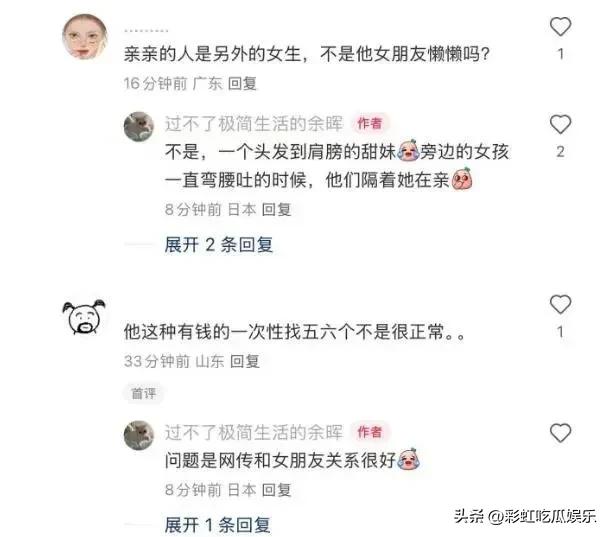This screenshot has height=537, width=610.
Task: Click 回复 under the author's first reply
Action: [x=277, y=209]
